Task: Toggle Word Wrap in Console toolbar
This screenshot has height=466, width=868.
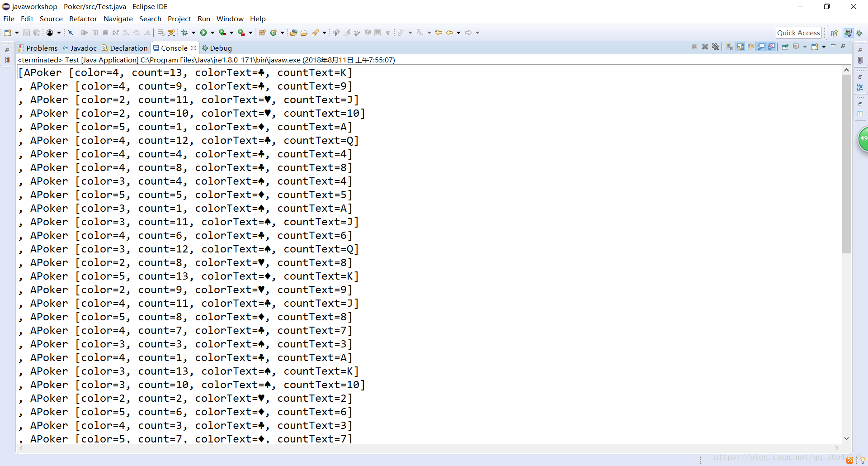Action: [x=750, y=47]
